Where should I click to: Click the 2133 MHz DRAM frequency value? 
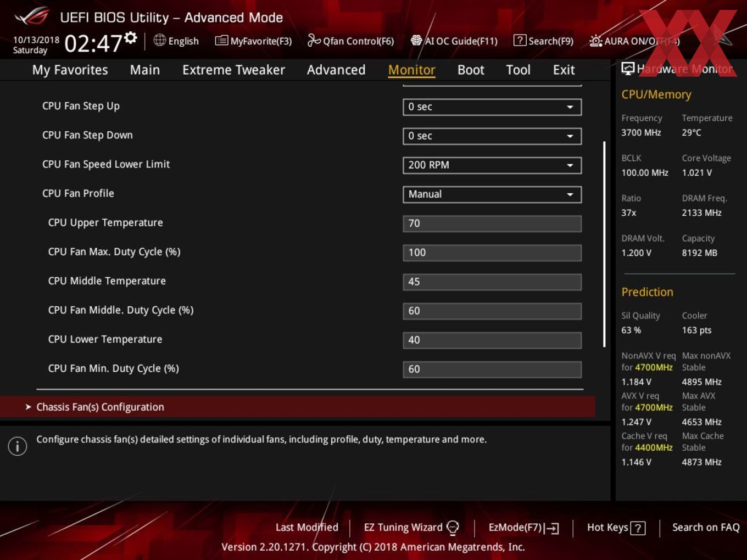[701, 212]
